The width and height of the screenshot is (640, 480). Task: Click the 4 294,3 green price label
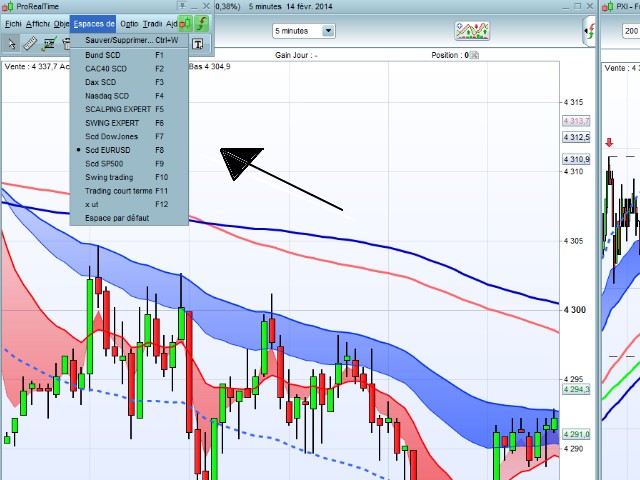click(576, 389)
